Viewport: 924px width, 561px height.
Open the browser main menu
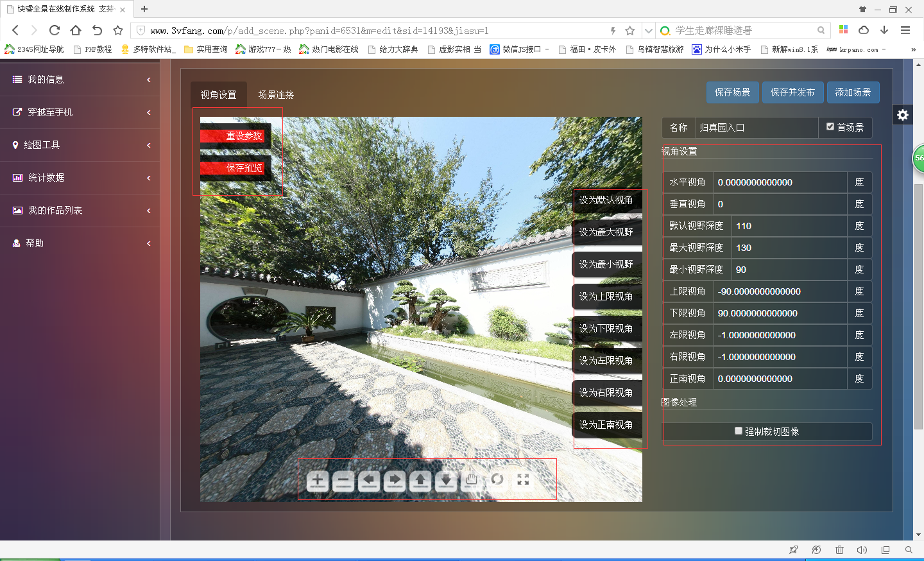pyautogui.click(x=905, y=30)
